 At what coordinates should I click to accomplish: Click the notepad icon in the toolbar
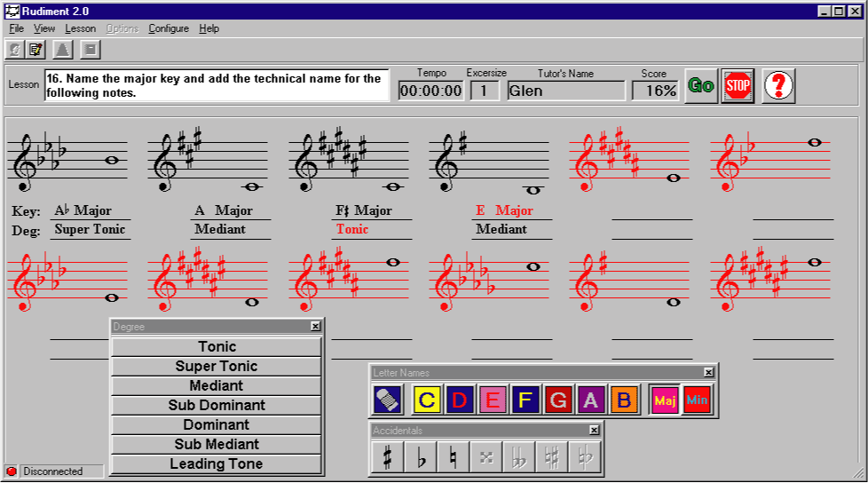click(36, 50)
